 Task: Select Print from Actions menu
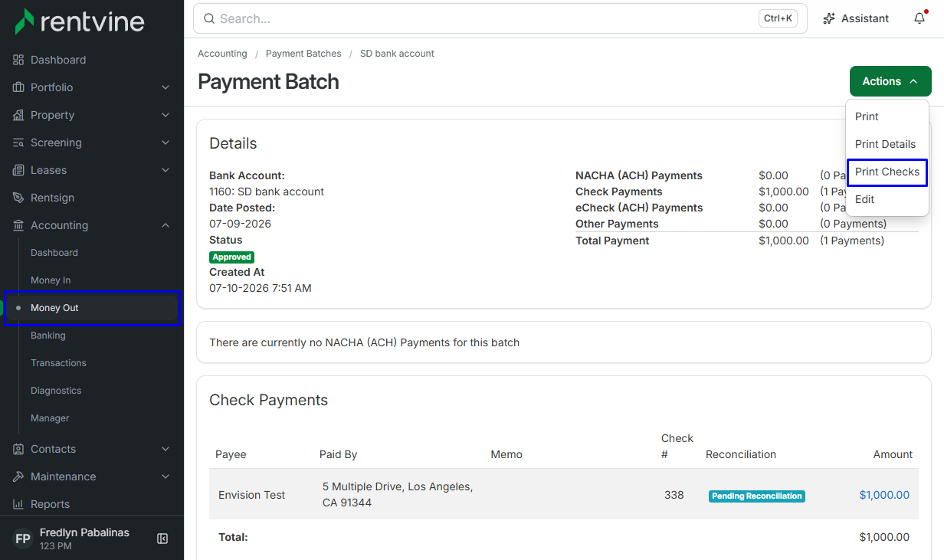[x=887, y=116]
